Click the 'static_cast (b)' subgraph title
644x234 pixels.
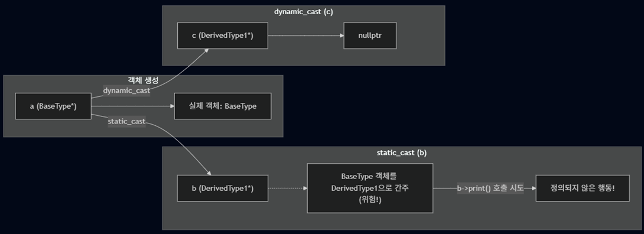point(402,152)
